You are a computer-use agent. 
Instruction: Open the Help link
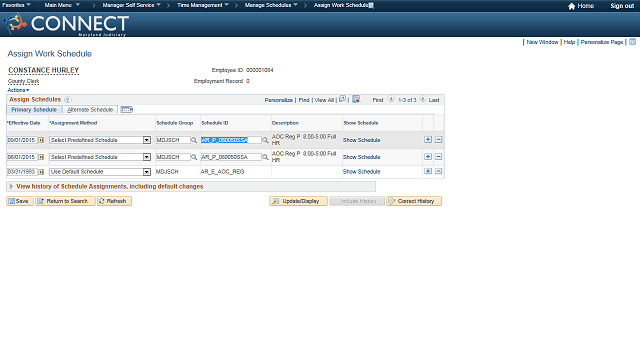pyautogui.click(x=569, y=42)
